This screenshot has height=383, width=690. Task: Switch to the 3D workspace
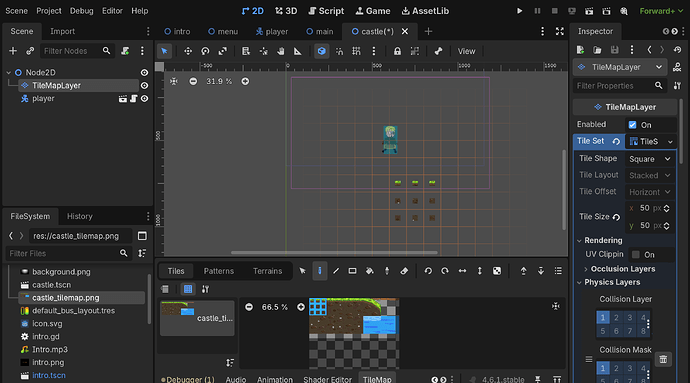click(286, 11)
